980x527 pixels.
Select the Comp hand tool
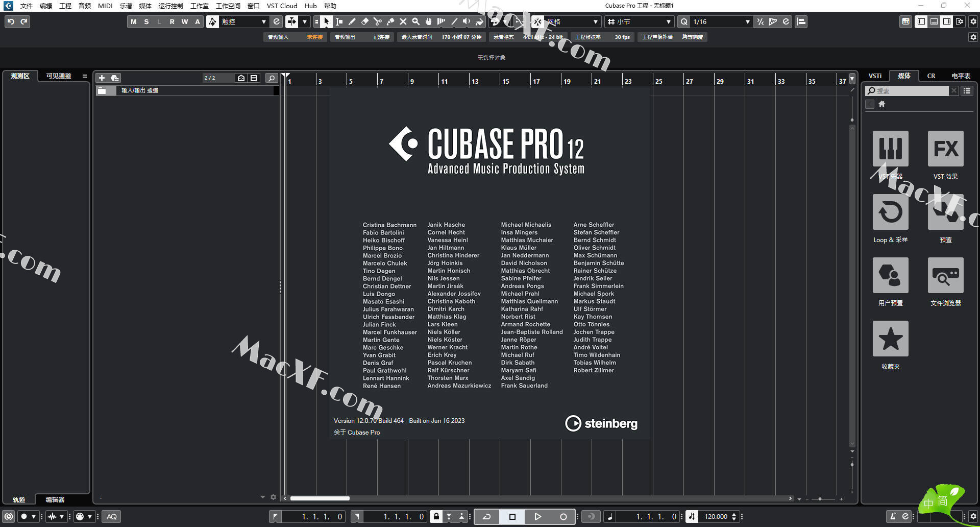coord(429,21)
